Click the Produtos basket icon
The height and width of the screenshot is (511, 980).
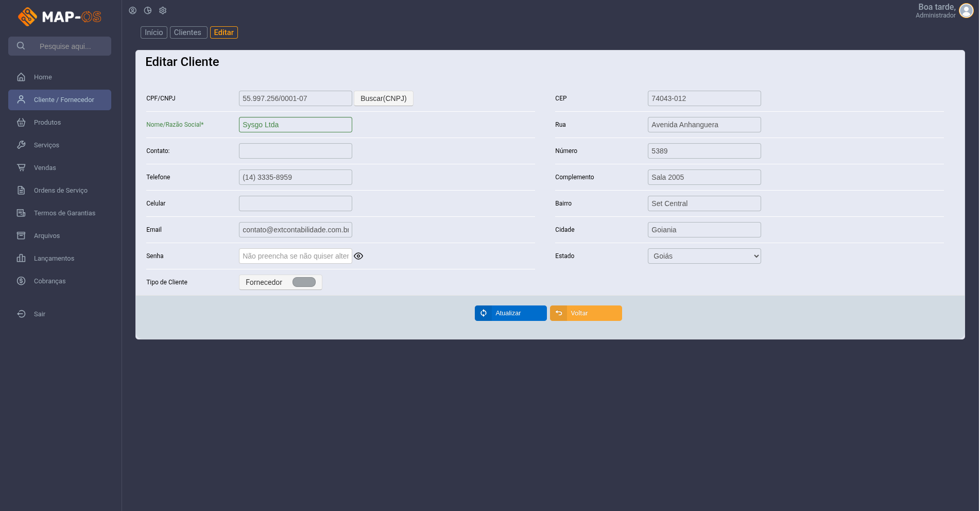(x=21, y=123)
